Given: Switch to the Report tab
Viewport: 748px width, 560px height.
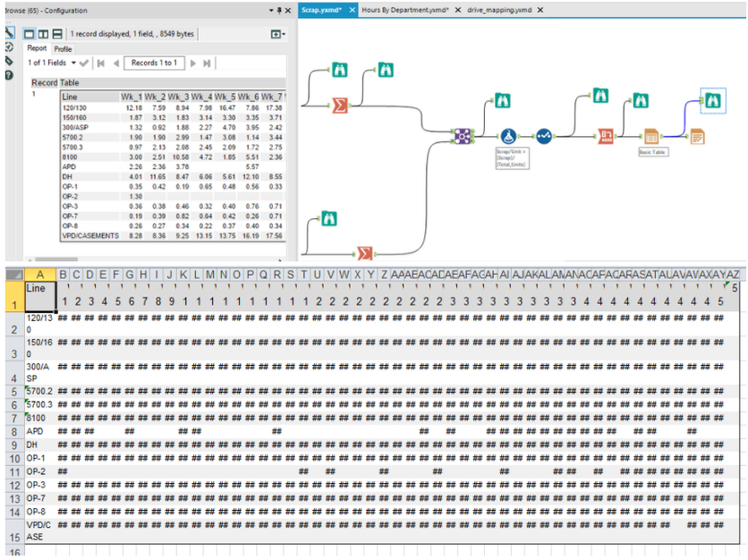Looking at the screenshot, I should click(x=37, y=48).
